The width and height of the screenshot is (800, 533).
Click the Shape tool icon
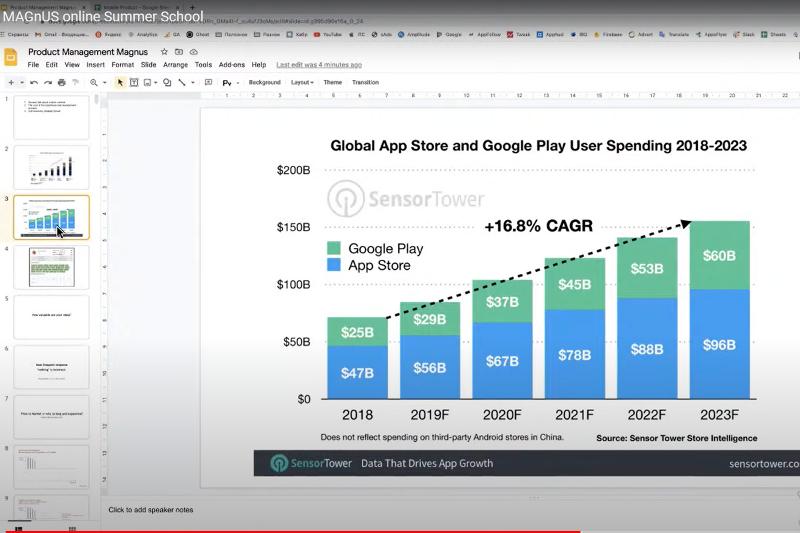click(166, 82)
